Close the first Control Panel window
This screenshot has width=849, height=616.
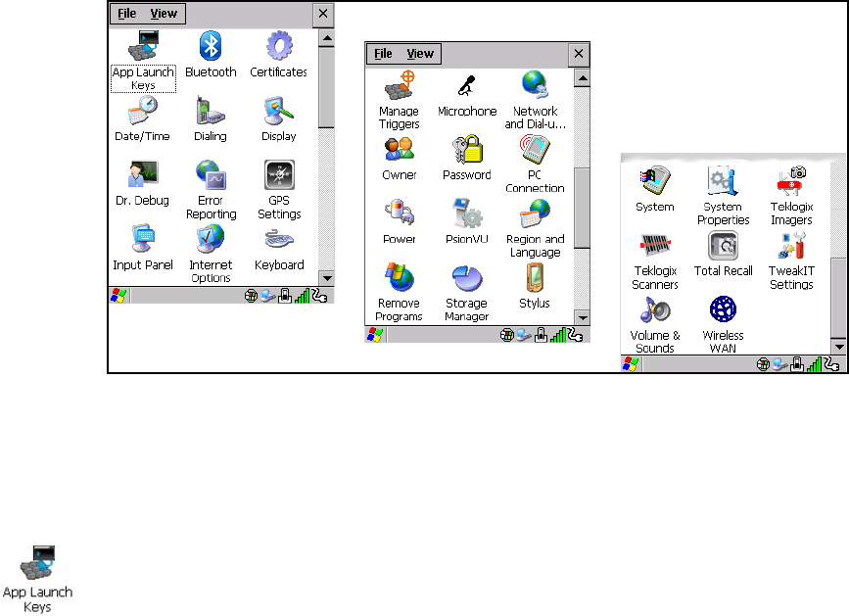coord(323,14)
